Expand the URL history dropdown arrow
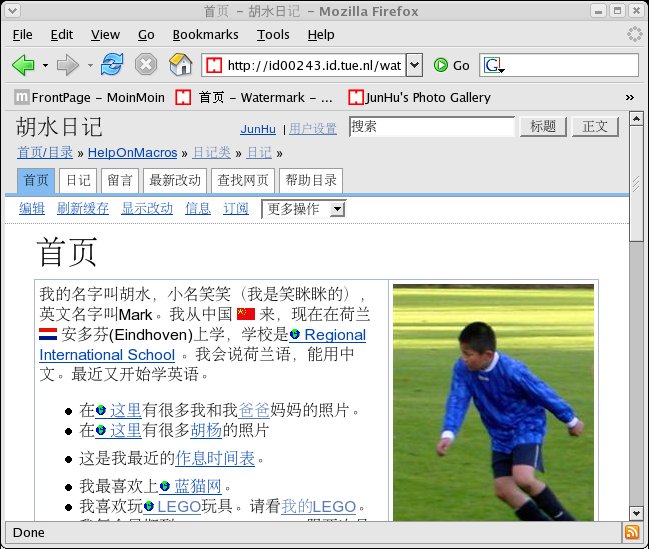 click(x=414, y=65)
